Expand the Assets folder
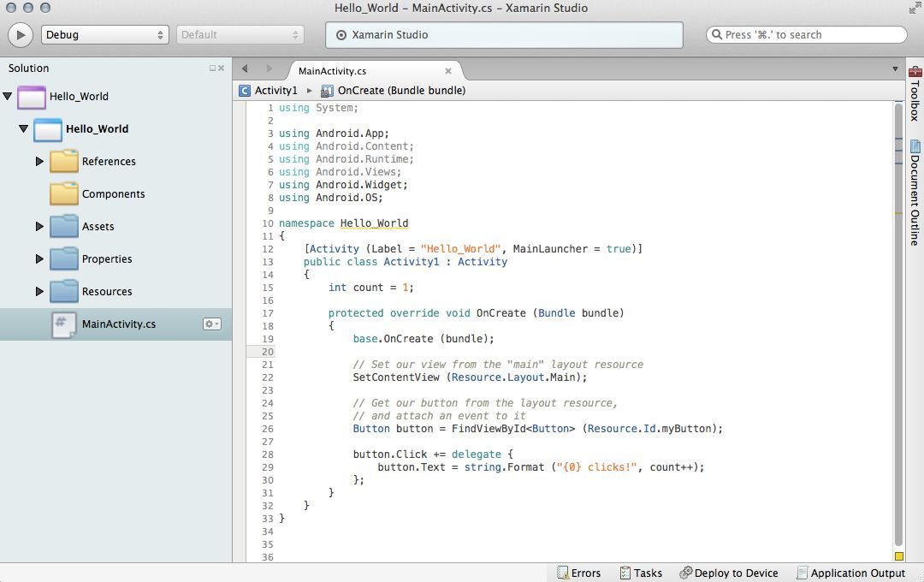This screenshot has height=582, width=924. click(x=38, y=226)
